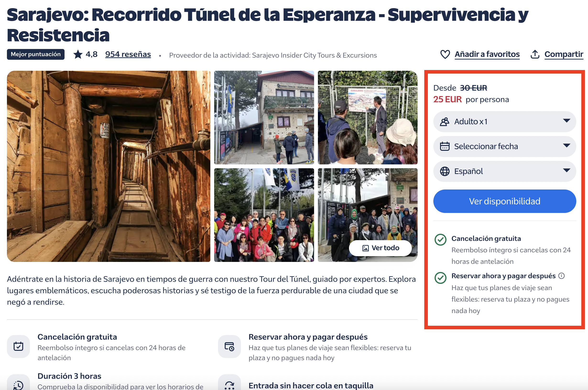This screenshot has width=588, height=390.
Task: Click green checkmark next to Reservar ahora
Action: coord(440,278)
